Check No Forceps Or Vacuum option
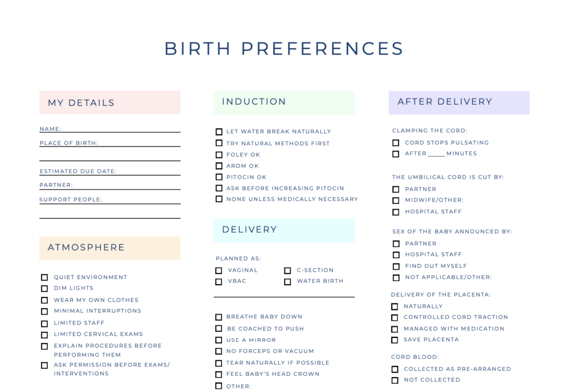 [218, 351]
